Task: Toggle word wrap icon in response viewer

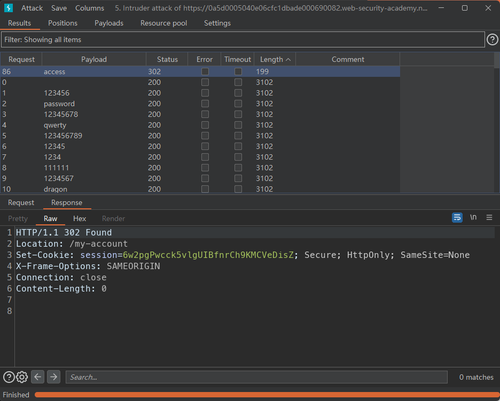Action: (x=457, y=218)
